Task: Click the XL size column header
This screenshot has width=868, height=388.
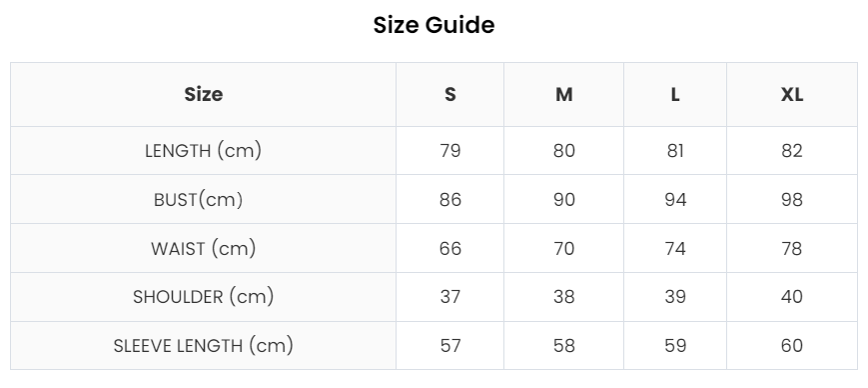Action: point(792,95)
